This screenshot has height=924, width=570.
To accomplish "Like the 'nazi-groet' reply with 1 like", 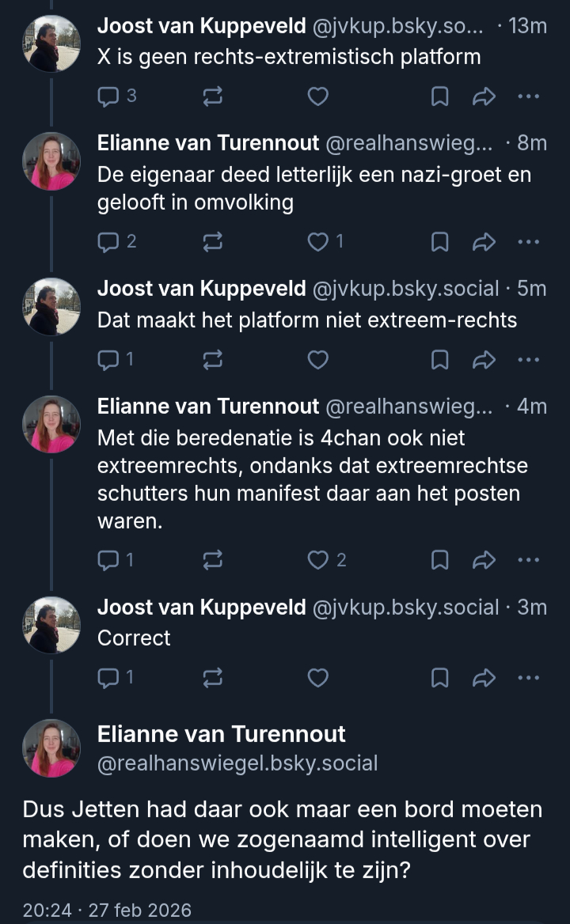I will [317, 242].
